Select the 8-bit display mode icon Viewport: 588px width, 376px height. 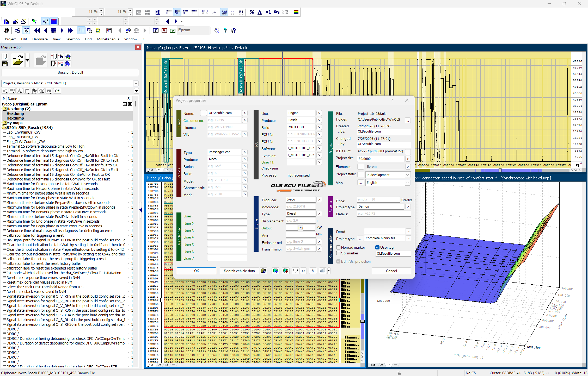click(x=168, y=12)
